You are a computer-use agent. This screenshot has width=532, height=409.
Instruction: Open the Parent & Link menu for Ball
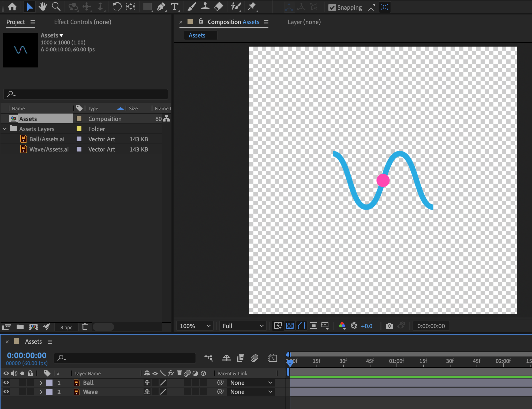(x=250, y=383)
